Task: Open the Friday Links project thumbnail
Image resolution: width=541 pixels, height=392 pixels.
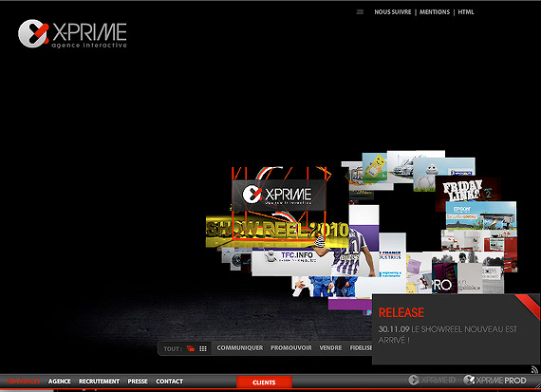Action: click(468, 190)
